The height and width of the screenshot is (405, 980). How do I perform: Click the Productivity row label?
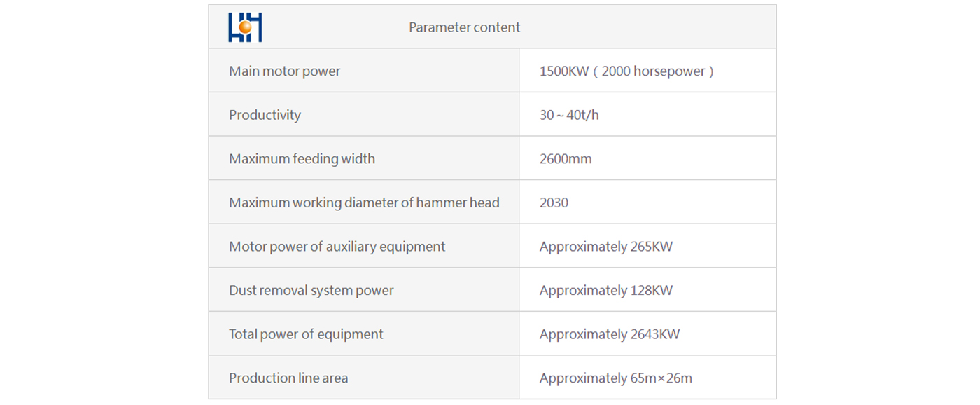(265, 115)
